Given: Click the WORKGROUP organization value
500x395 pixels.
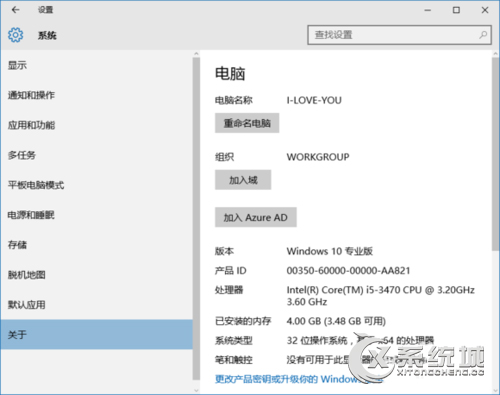Looking at the screenshot, I should pyautogui.click(x=318, y=157).
